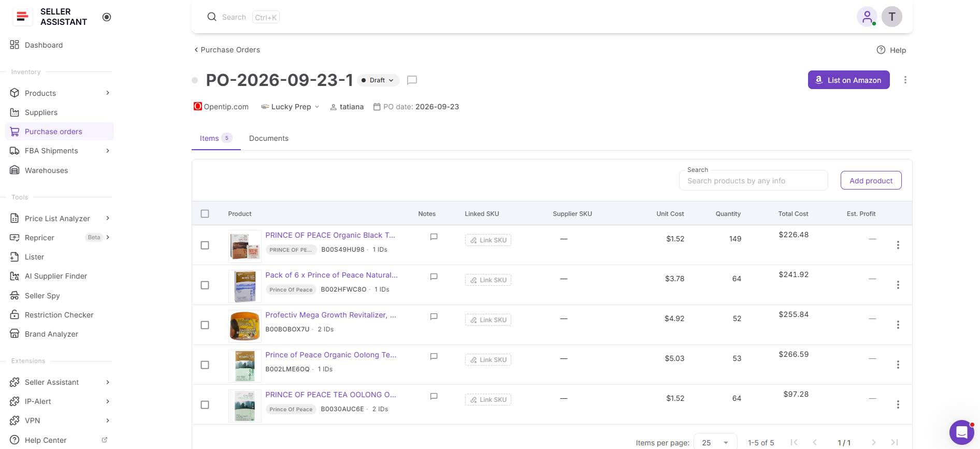Open row actions for PRINCE OF PEACE Organic Black Tea
The image size is (980, 449).
[x=898, y=245]
